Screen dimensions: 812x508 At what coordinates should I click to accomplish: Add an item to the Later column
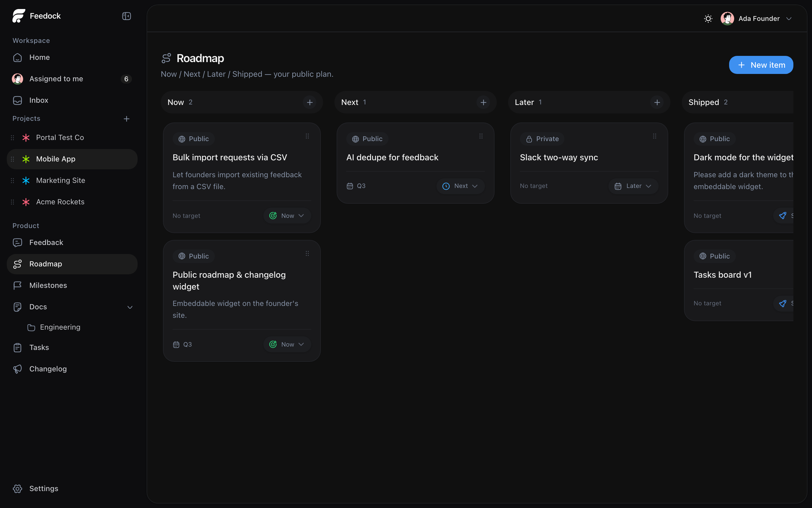point(657,102)
